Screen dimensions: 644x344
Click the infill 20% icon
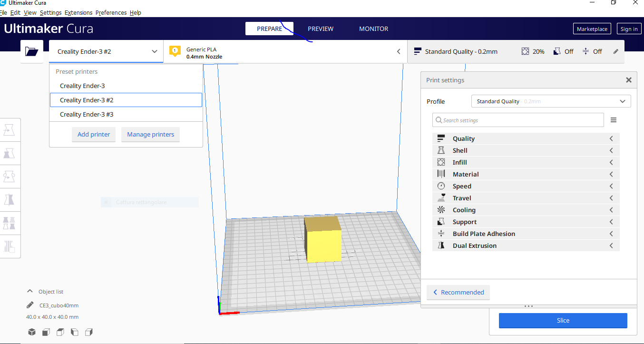coord(525,51)
